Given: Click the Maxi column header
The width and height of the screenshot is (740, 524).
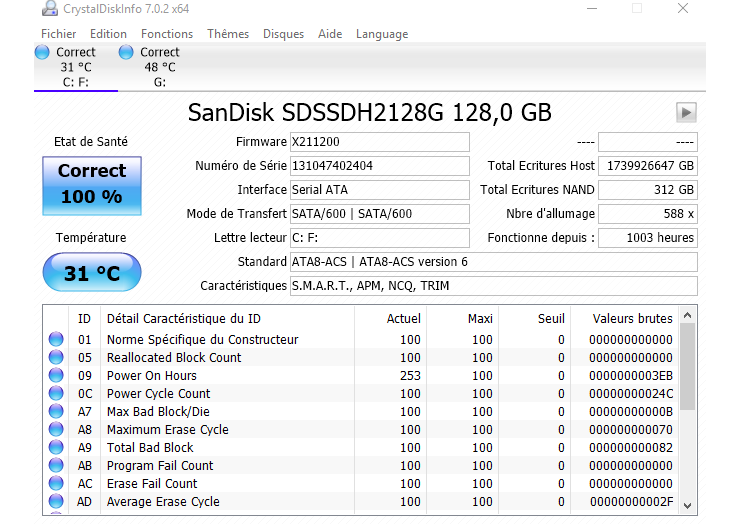Looking at the screenshot, I should click(x=480, y=319).
